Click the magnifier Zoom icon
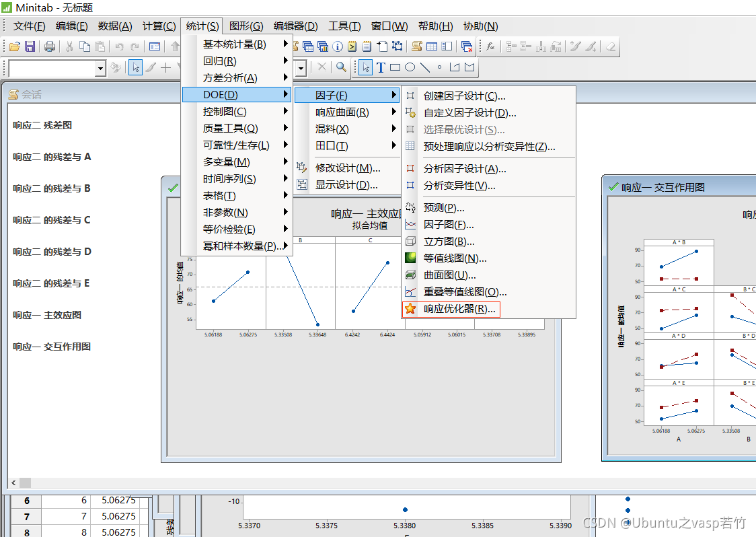 [x=342, y=67]
